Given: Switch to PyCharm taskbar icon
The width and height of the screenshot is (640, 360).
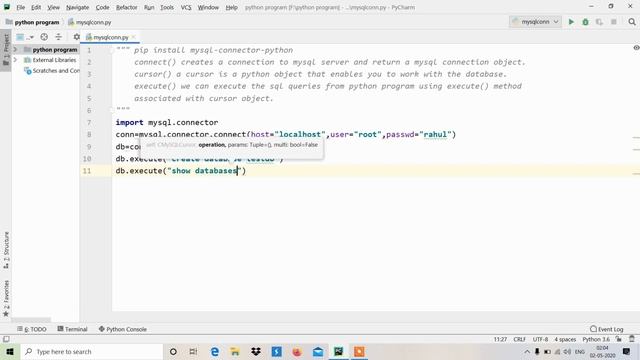Looking at the screenshot, I should pyautogui.click(x=338, y=351).
